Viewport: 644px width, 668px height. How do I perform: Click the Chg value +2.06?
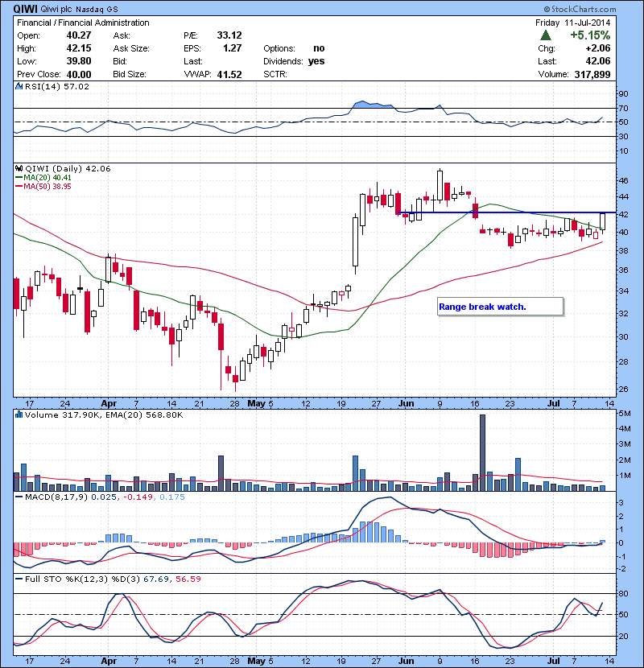click(x=598, y=48)
